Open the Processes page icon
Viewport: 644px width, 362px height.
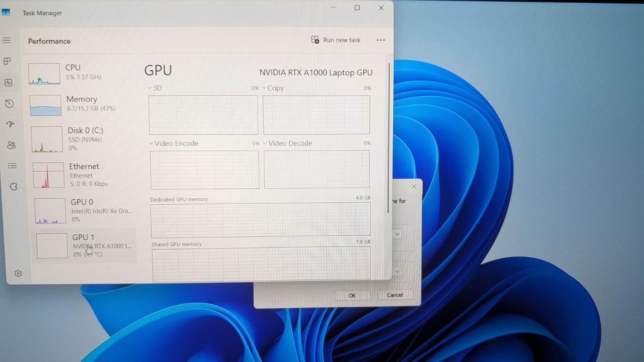point(7,61)
